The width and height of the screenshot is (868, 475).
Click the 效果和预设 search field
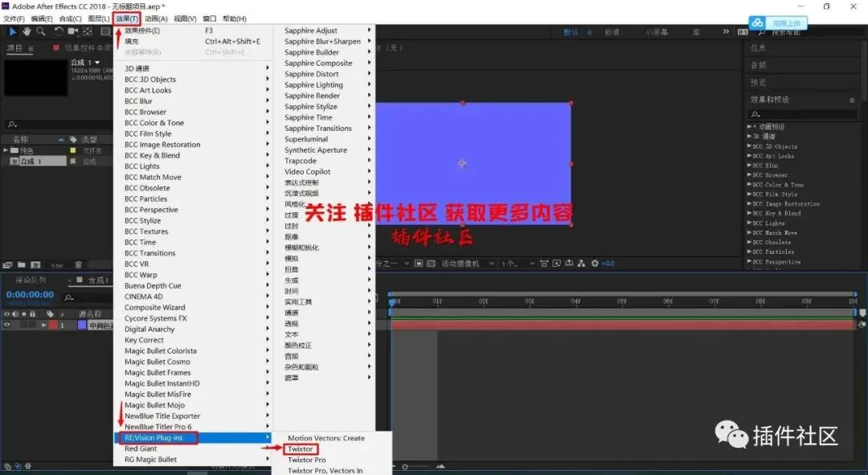[802, 114]
